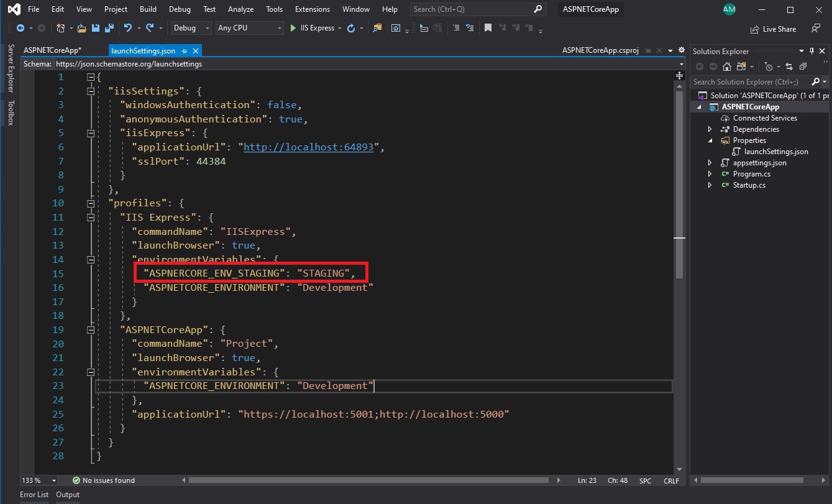Click the Collapse All icon in Solution Explorer

tap(803, 66)
